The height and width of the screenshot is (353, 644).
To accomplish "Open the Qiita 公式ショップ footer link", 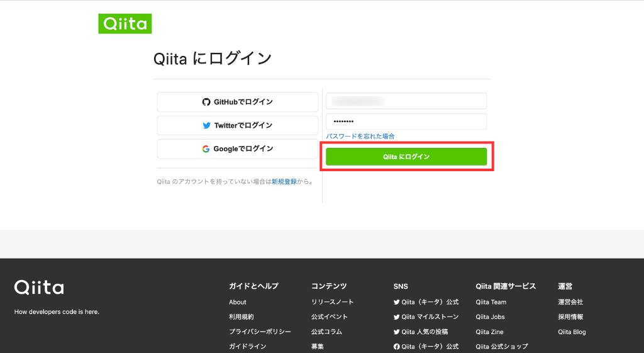I will (x=502, y=347).
